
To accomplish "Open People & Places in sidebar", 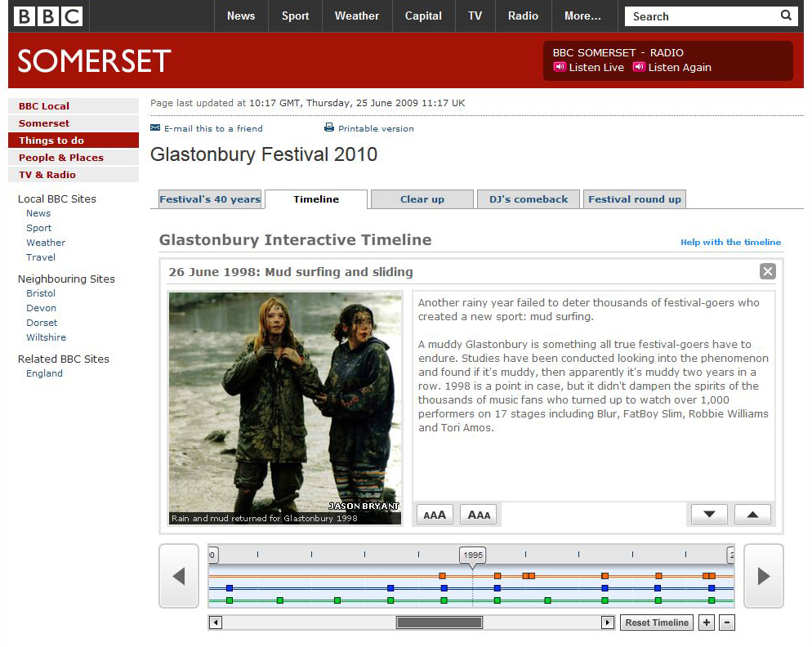I will tap(74, 157).
